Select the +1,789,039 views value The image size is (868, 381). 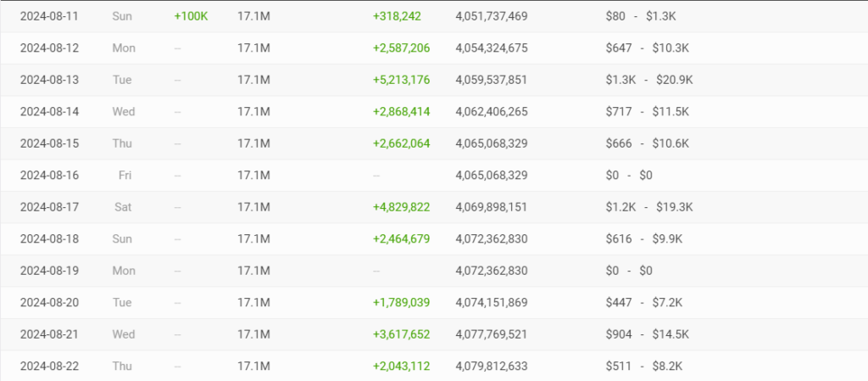(401, 303)
